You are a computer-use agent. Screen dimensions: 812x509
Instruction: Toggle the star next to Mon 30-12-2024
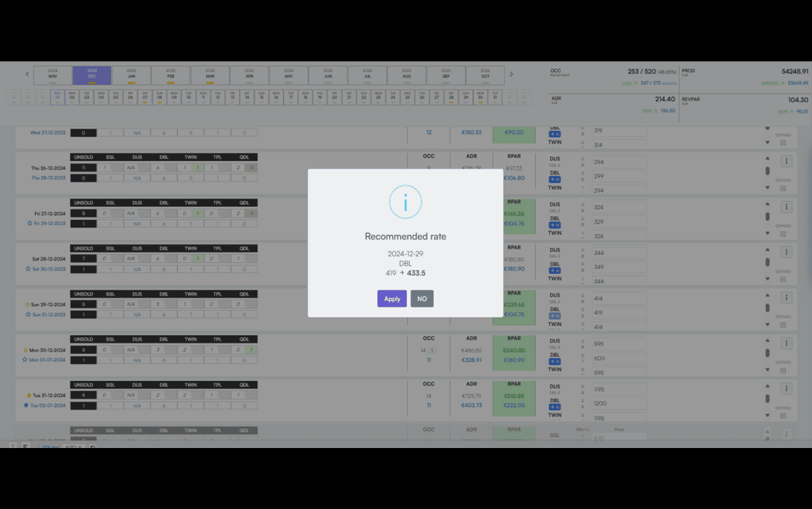coord(26,350)
